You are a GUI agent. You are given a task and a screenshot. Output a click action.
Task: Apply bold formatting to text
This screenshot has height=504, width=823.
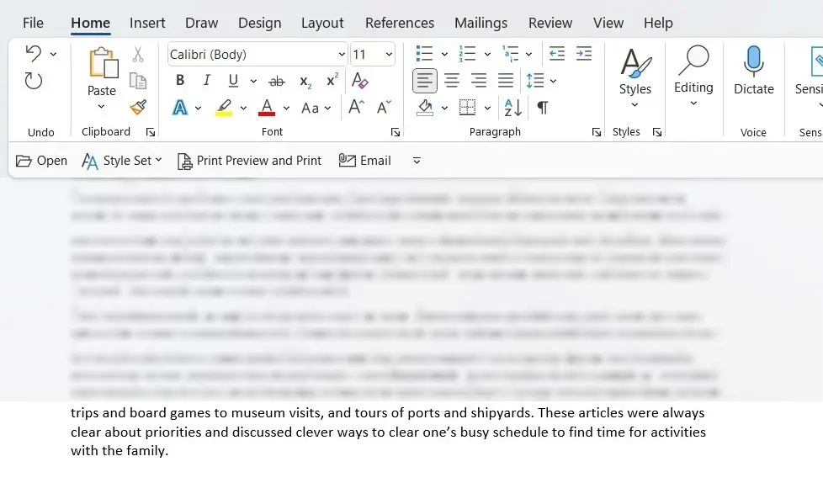coord(179,80)
